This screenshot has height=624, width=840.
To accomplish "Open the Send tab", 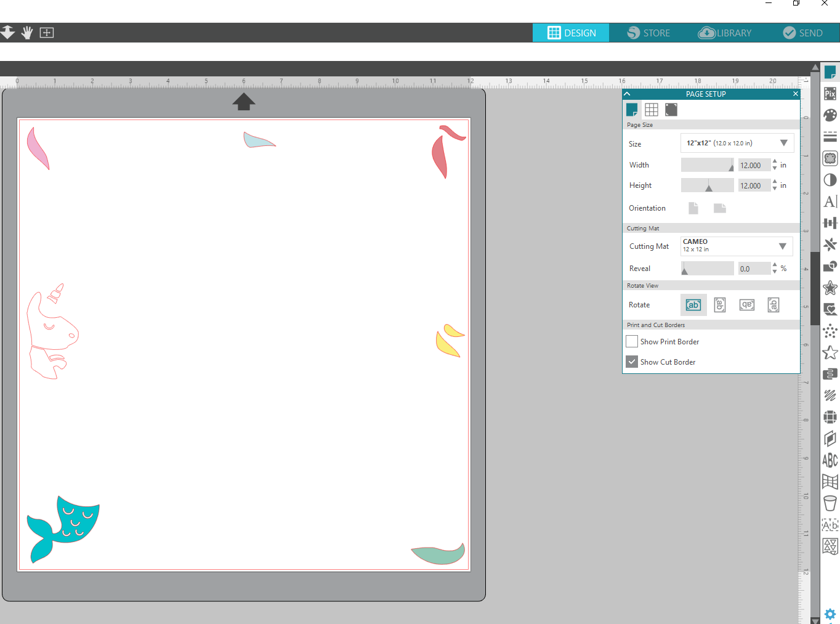I will pyautogui.click(x=802, y=33).
